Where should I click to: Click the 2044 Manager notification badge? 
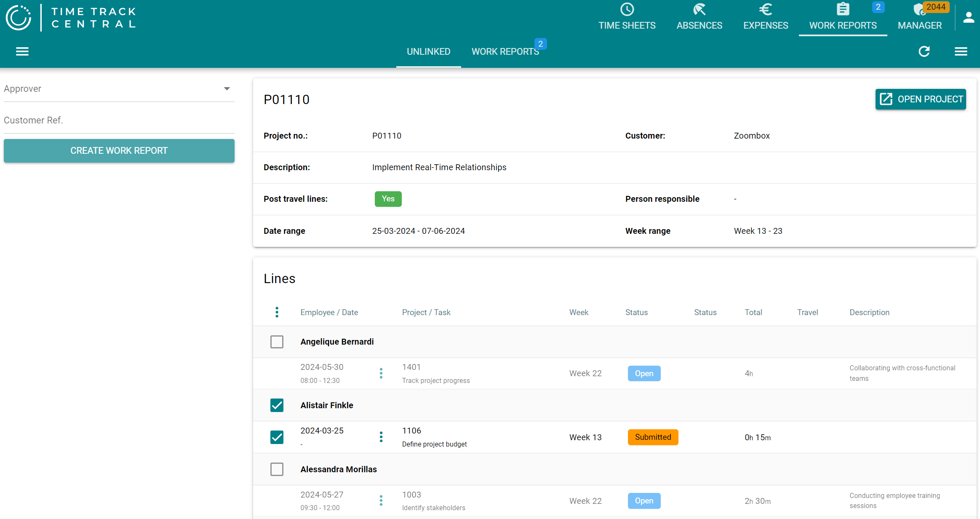pos(936,7)
